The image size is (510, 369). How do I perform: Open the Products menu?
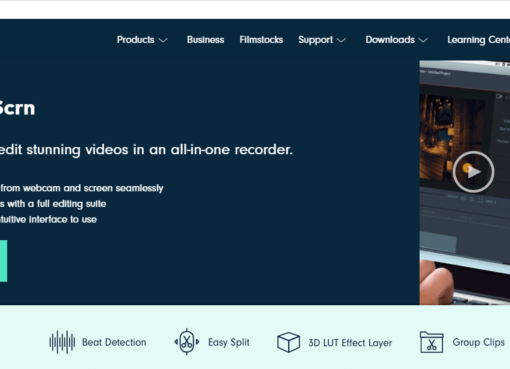[x=136, y=40]
